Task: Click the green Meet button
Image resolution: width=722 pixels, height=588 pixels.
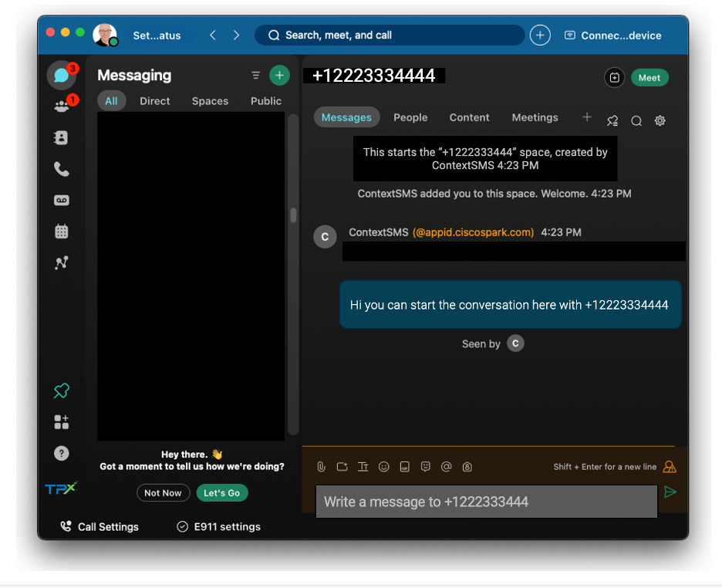Action: [649, 78]
